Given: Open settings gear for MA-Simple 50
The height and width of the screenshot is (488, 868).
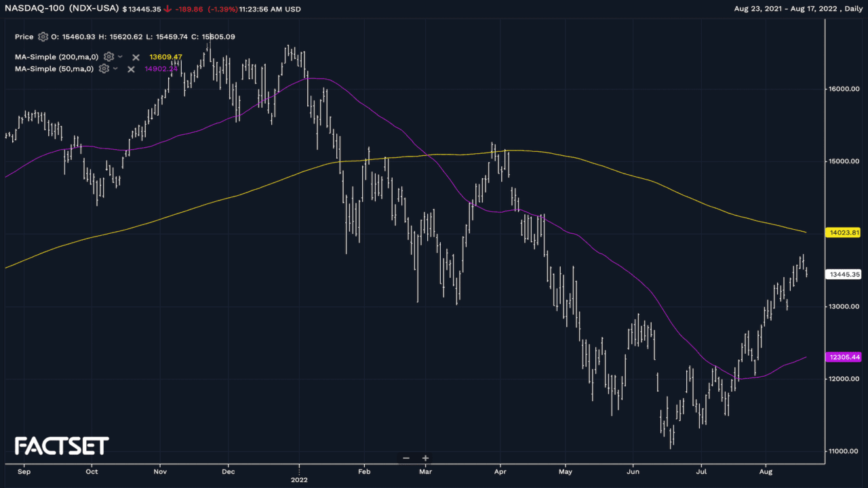Looking at the screenshot, I should [104, 68].
